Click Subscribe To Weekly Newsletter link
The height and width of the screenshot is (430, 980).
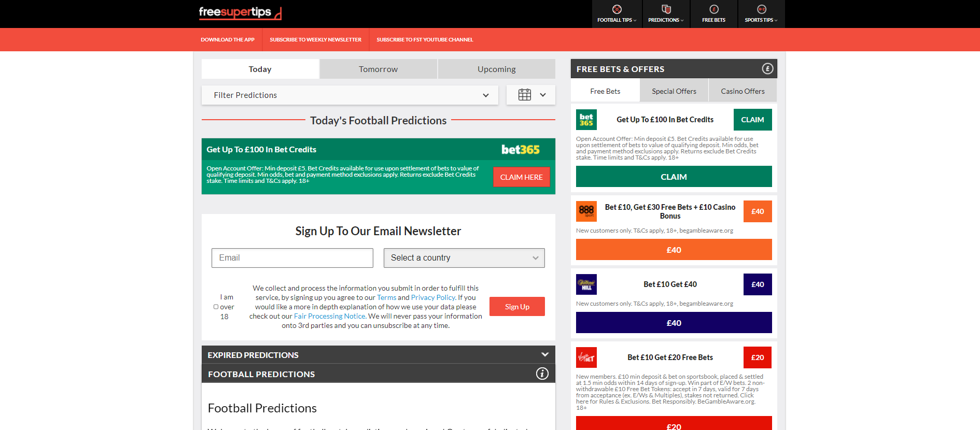coord(316,39)
